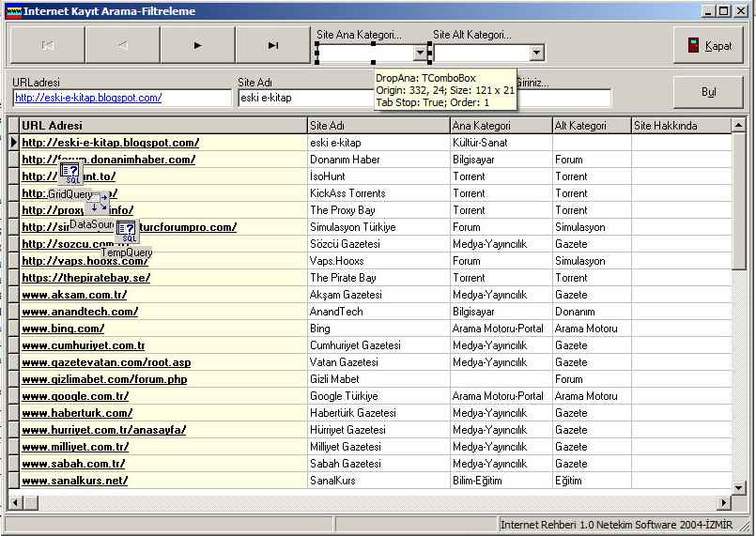Select the Simulasyon Türkiye cell
Screen dimensions: 756x536
(x=378, y=227)
